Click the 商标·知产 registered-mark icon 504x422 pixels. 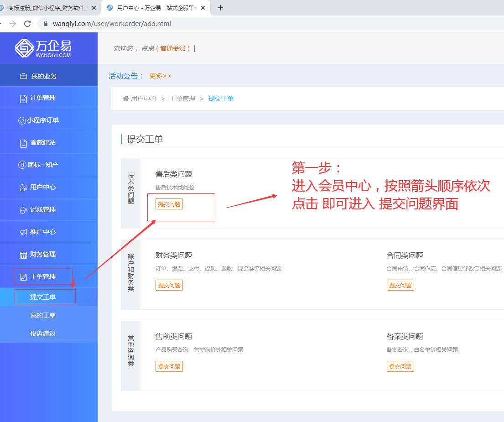[x=22, y=165]
